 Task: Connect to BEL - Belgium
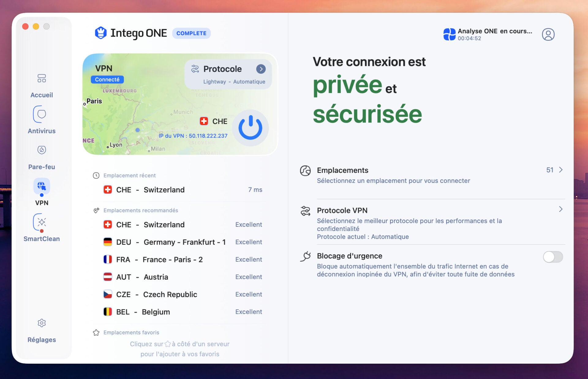[x=183, y=312]
